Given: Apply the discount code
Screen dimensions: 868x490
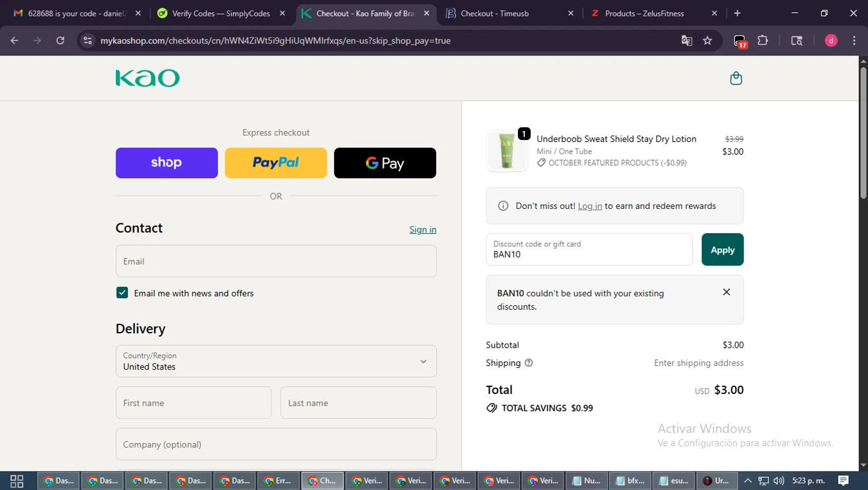Looking at the screenshot, I should click(x=722, y=249).
